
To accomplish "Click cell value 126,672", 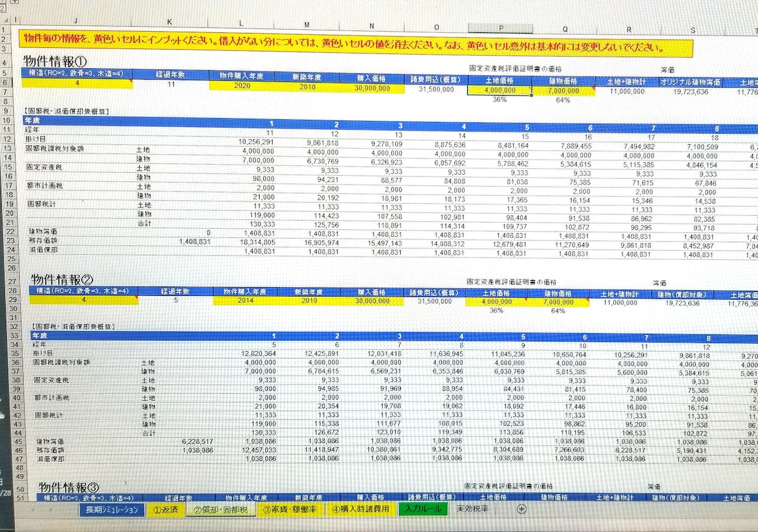I will (x=327, y=431).
